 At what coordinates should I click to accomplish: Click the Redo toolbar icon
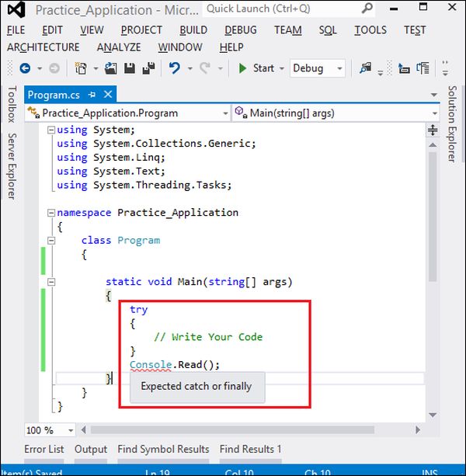tap(205, 68)
